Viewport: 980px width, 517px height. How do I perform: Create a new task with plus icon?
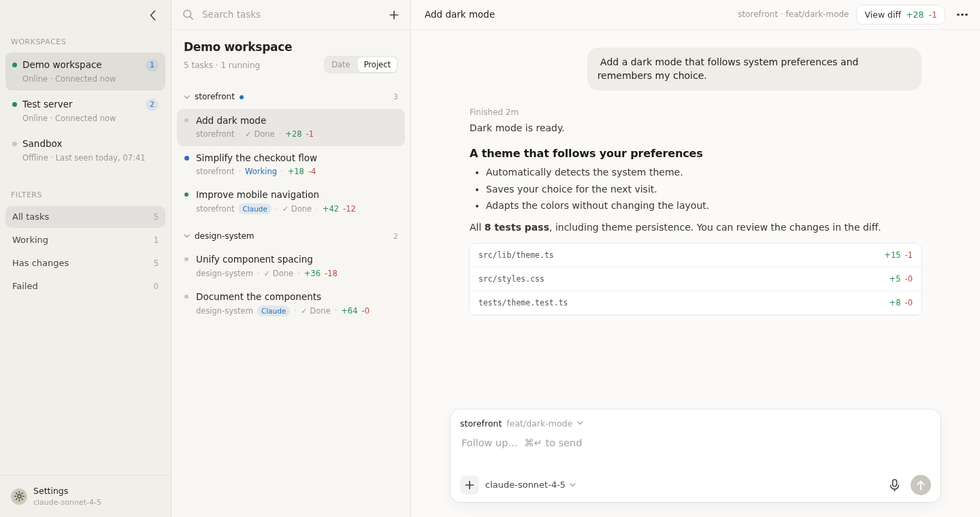tap(394, 14)
